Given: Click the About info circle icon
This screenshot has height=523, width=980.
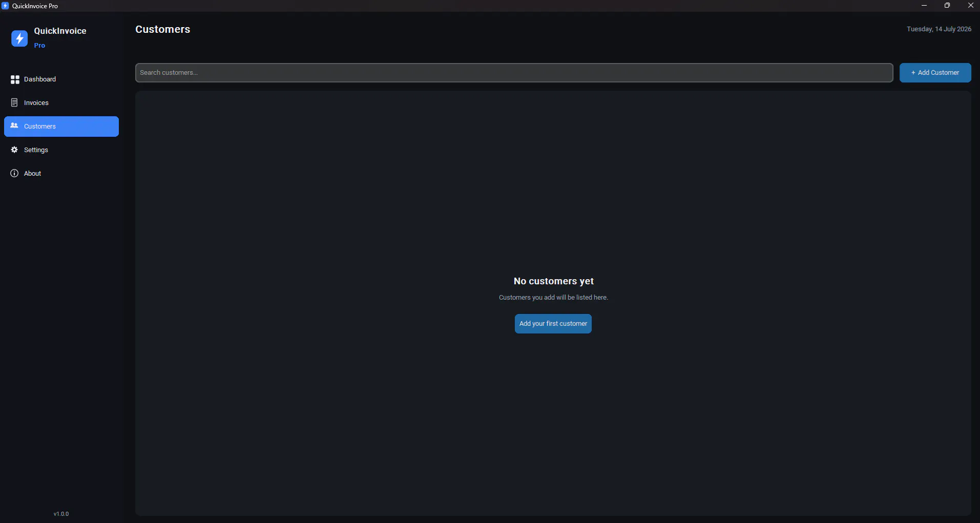Looking at the screenshot, I should point(14,173).
